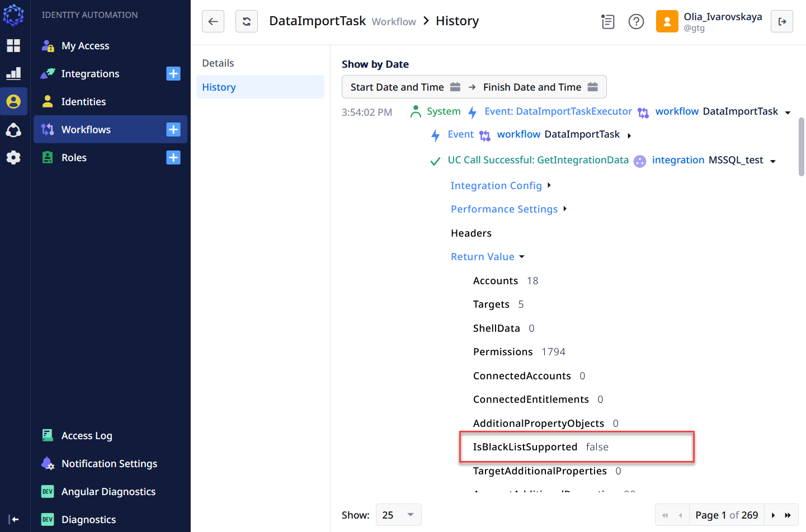Log out using the exit icon button
The image size is (806, 532).
tap(782, 21)
